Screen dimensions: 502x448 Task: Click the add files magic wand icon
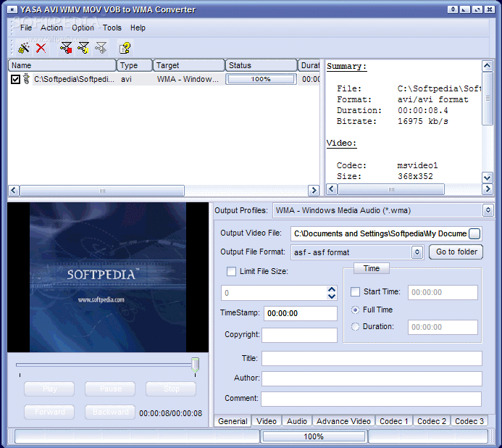(x=24, y=49)
